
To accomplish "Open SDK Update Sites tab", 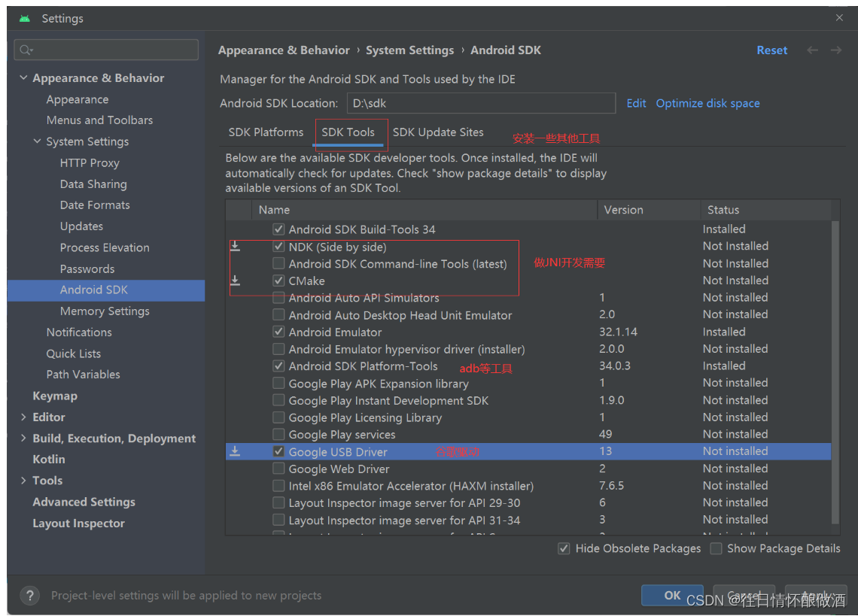I will [438, 132].
